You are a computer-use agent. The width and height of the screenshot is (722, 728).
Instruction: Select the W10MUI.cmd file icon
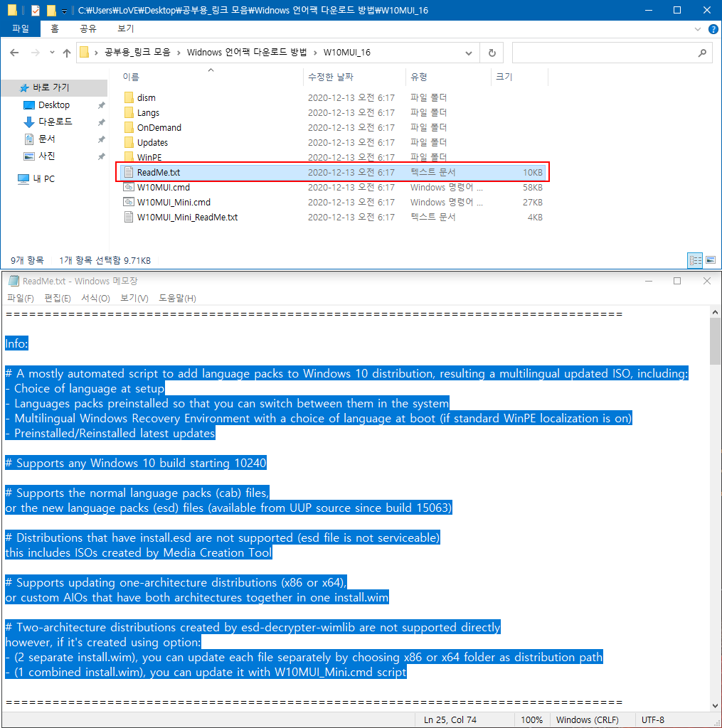tap(129, 187)
